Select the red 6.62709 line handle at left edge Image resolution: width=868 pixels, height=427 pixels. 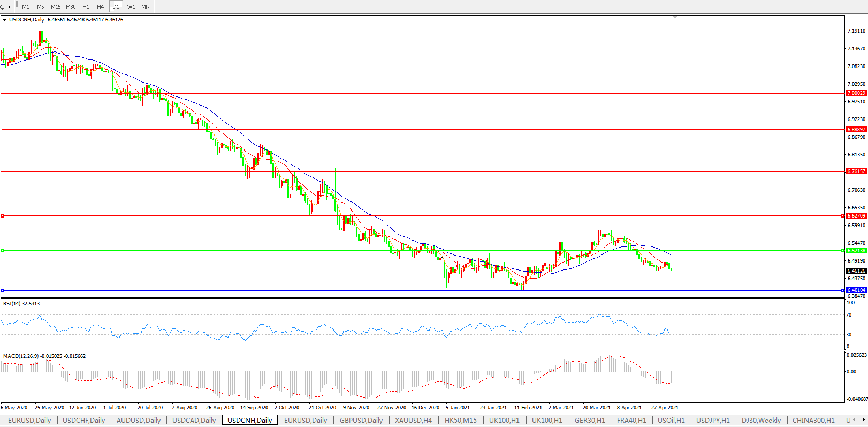pos(3,216)
